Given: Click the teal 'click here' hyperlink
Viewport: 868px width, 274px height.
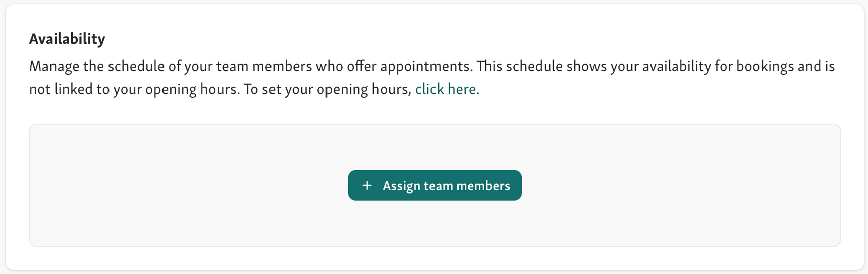Looking at the screenshot, I should pyautogui.click(x=445, y=89).
